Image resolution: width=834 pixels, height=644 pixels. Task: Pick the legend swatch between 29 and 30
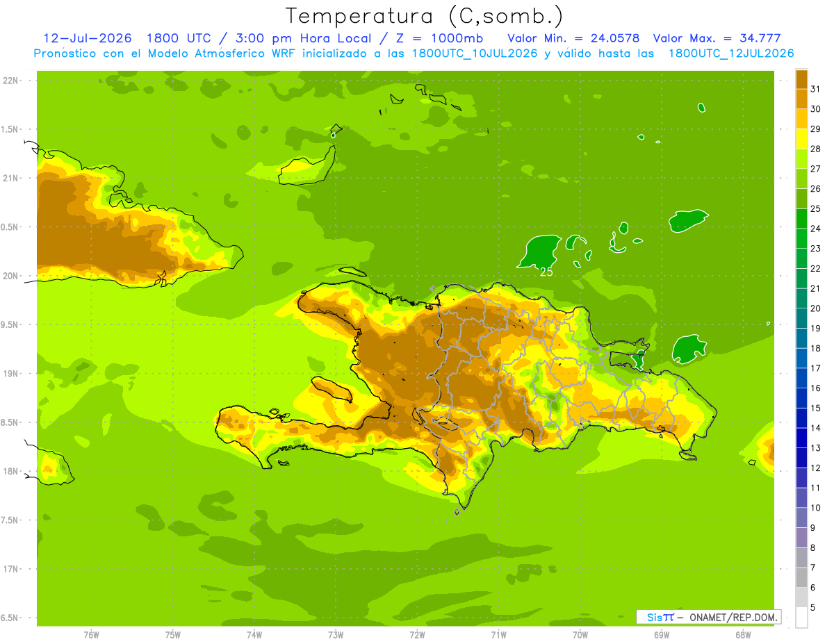801,119
